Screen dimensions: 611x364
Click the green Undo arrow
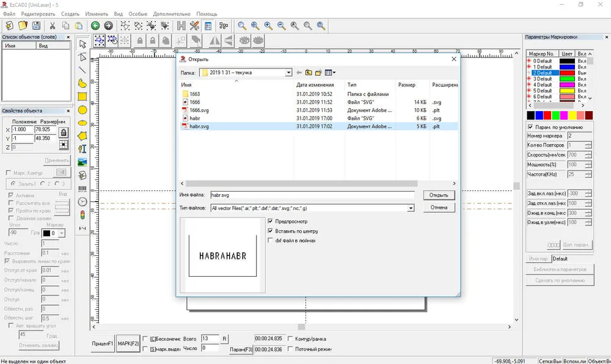95,26
